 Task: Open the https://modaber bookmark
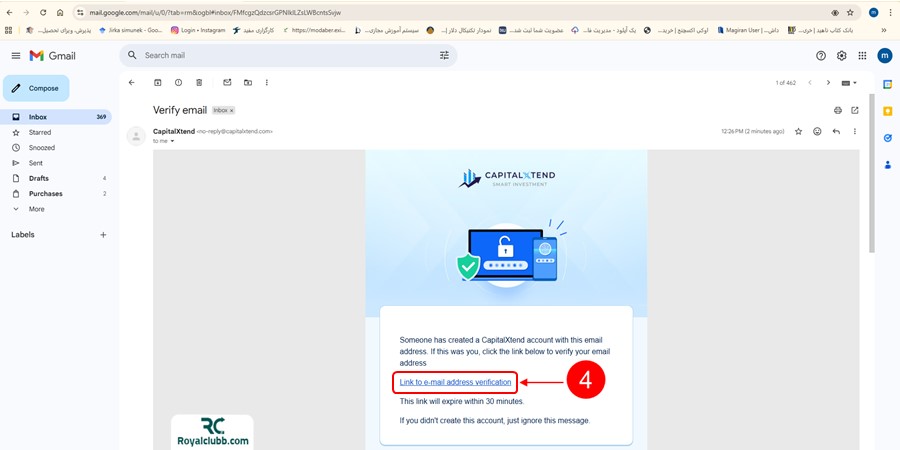314,30
